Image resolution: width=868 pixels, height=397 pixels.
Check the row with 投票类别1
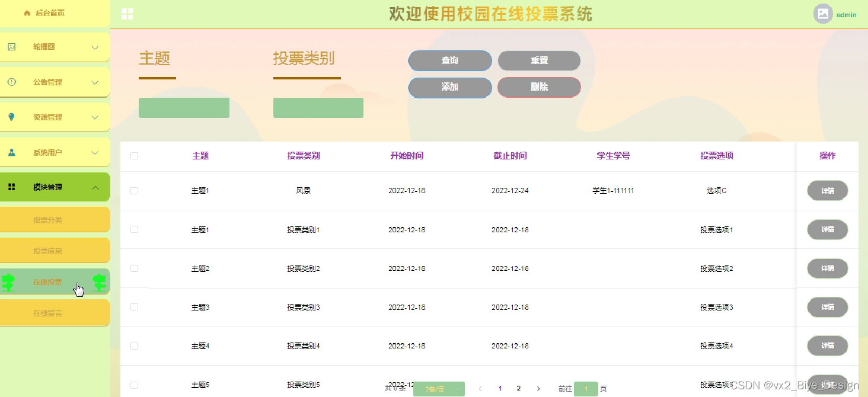[135, 229]
